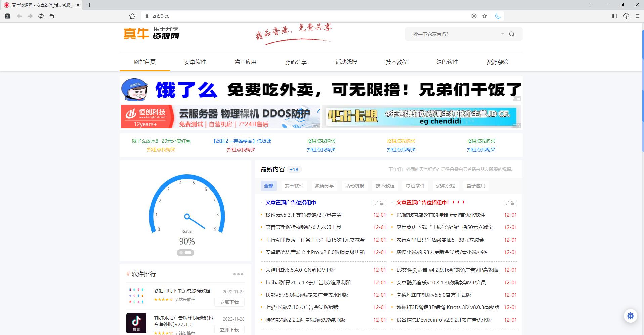Expand the tab list chevron in the title bar
The height and width of the screenshot is (335, 644).
tap(591, 5)
